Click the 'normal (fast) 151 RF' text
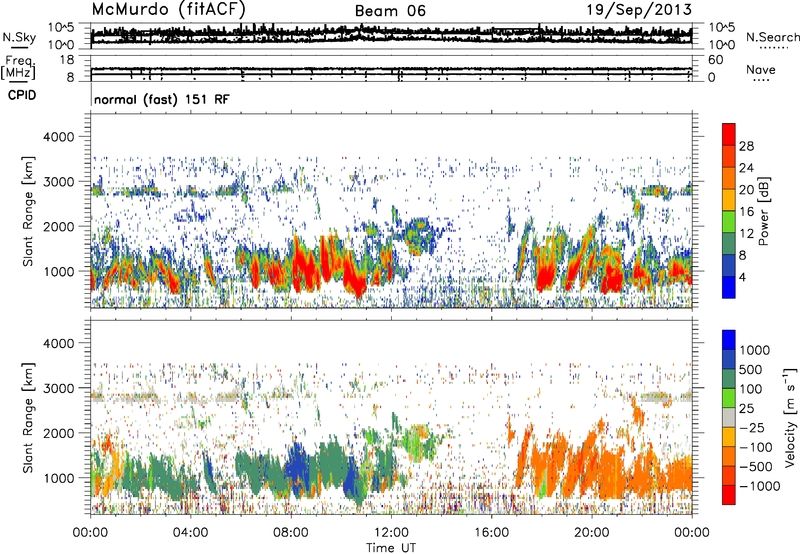The width and height of the screenshot is (800, 554). click(162, 99)
